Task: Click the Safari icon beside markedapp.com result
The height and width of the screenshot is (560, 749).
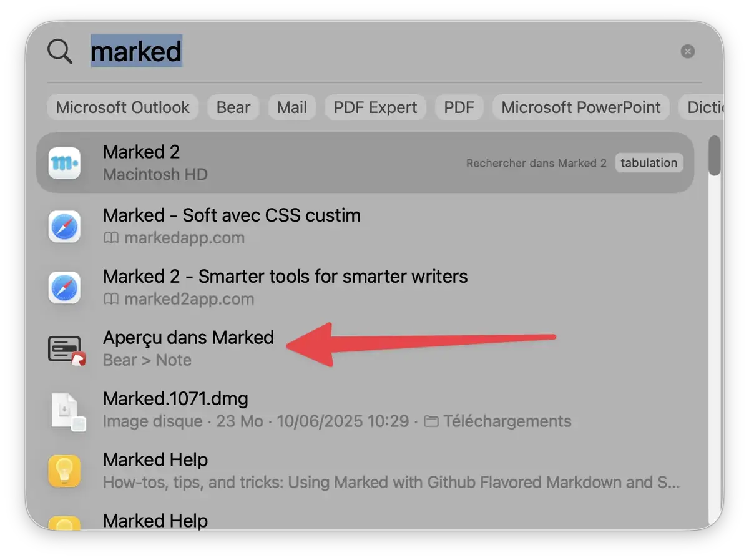Action: click(65, 226)
